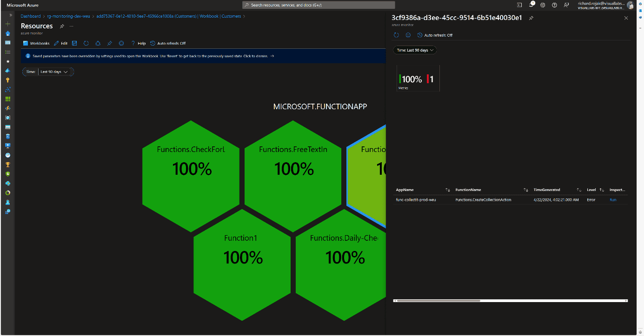Click the rg-monitoring-dev-weu breadcrumb link

click(x=68, y=16)
